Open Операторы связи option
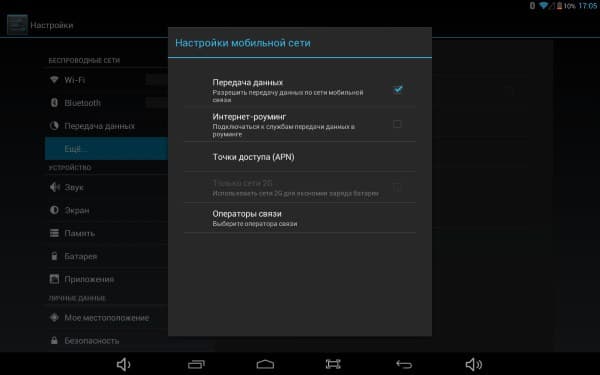The height and width of the screenshot is (375, 600). point(300,218)
